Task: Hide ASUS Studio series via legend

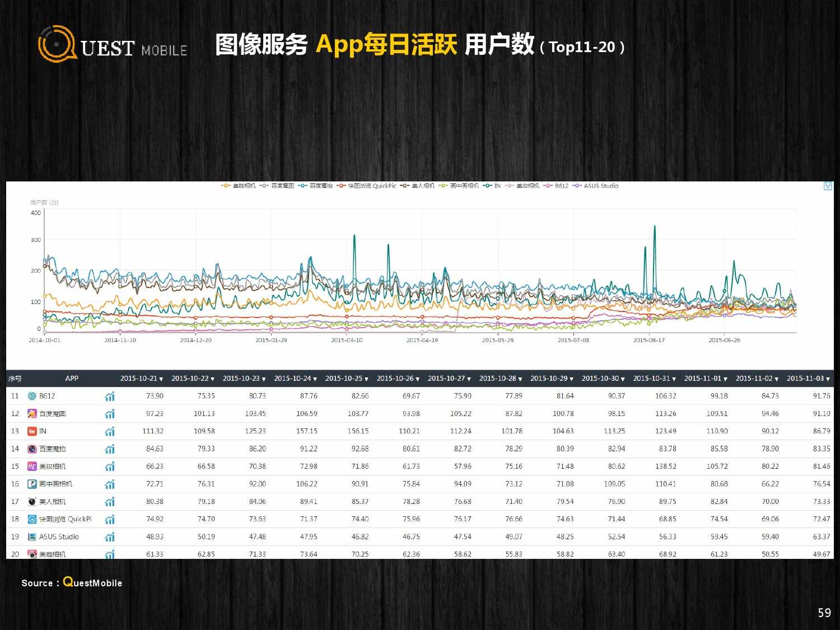Action: (x=600, y=186)
